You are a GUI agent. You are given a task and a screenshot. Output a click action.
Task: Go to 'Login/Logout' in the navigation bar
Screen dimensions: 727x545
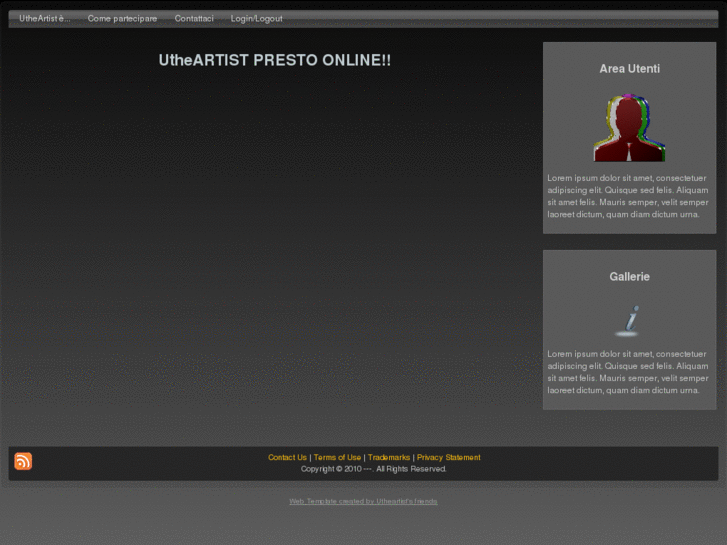point(256,19)
